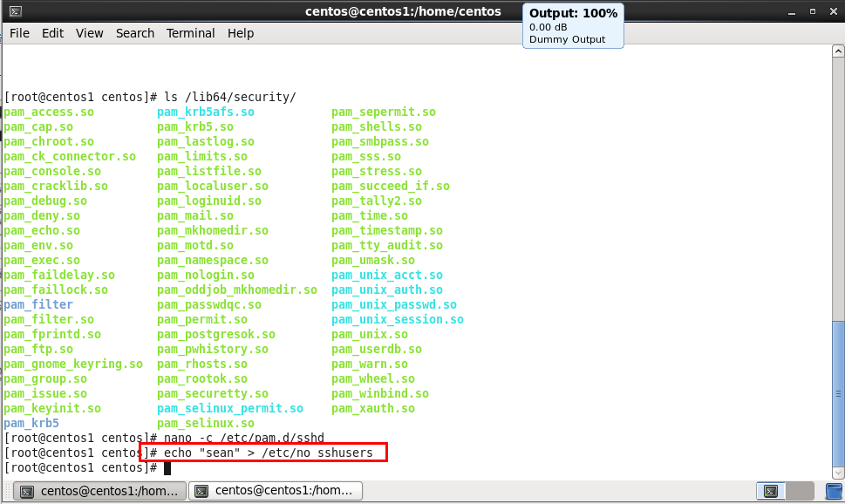Open the trash icon in the panel
The image size is (845, 504).
[835, 491]
